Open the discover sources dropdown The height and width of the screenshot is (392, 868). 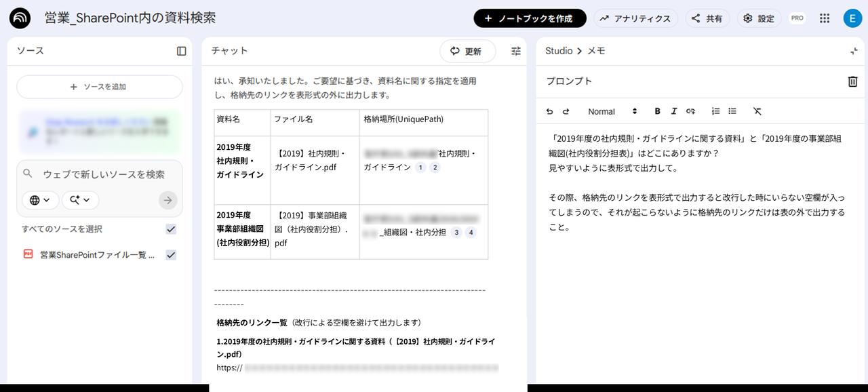(79, 200)
